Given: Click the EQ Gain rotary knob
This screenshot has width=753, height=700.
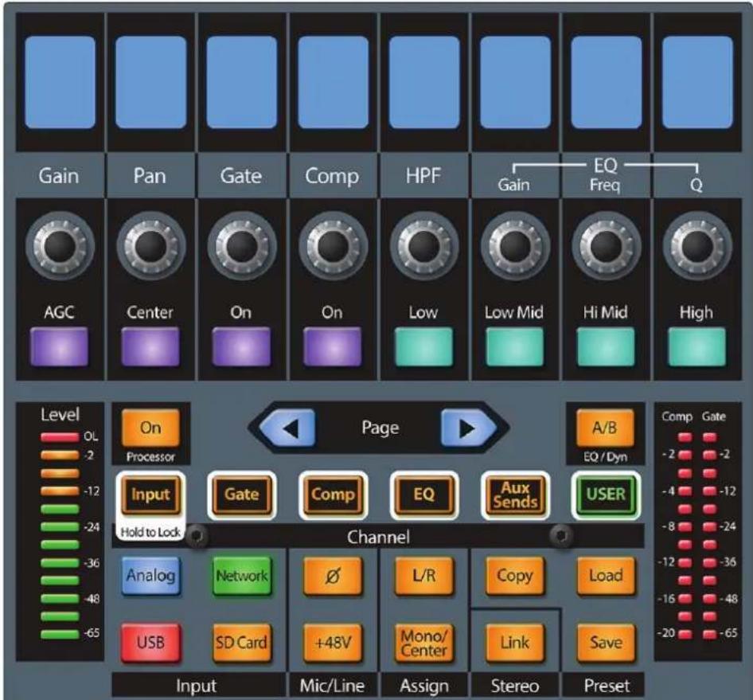Looking at the screenshot, I should tap(515, 246).
